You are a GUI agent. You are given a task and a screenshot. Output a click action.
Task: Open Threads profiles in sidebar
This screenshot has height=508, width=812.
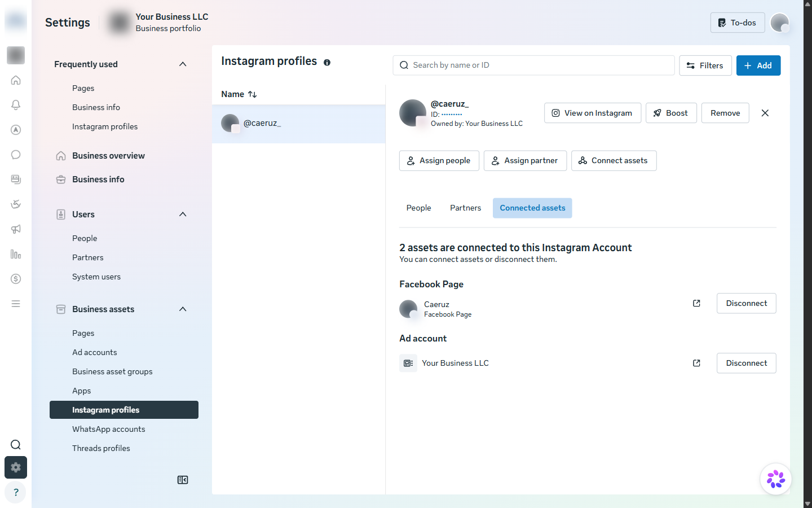[x=101, y=448]
